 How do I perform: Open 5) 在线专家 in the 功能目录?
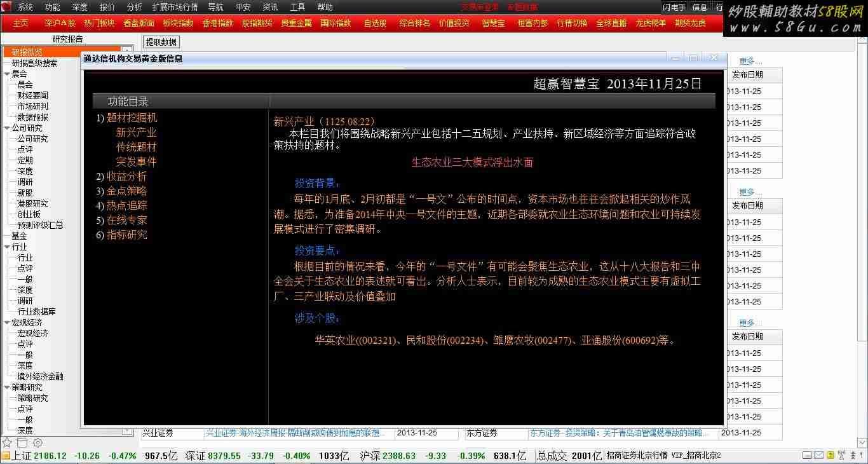121,221
